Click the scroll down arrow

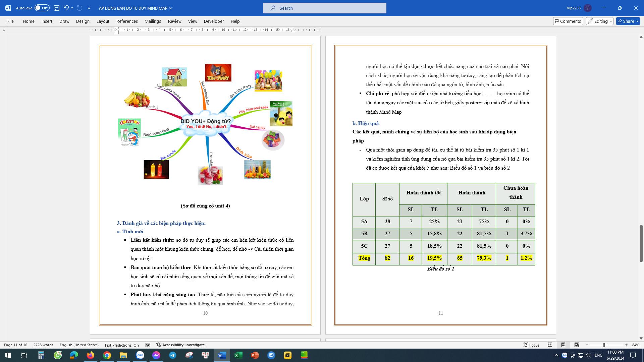tap(641, 338)
